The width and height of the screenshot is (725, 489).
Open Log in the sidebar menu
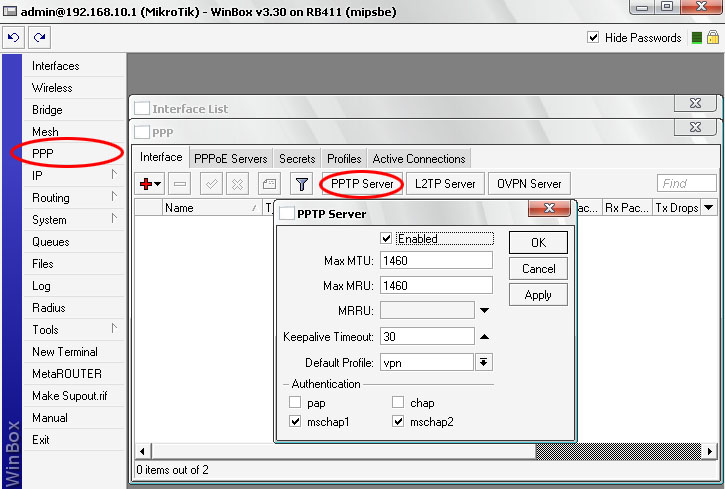tap(74, 286)
